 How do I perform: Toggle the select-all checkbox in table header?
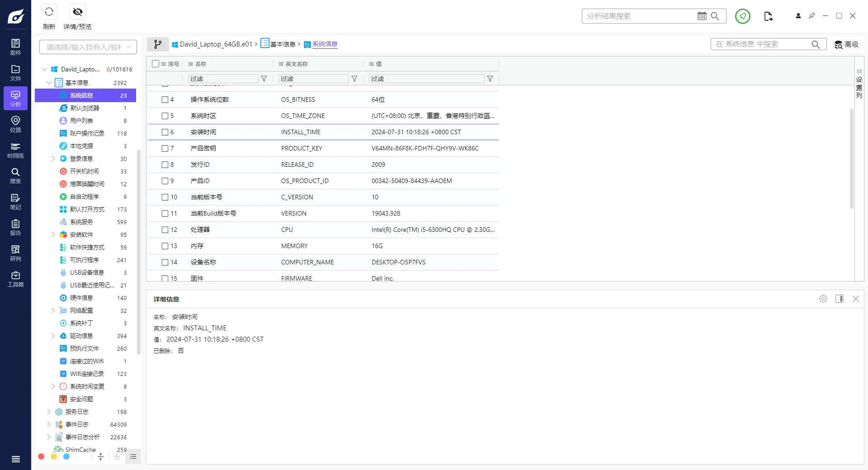coord(156,64)
